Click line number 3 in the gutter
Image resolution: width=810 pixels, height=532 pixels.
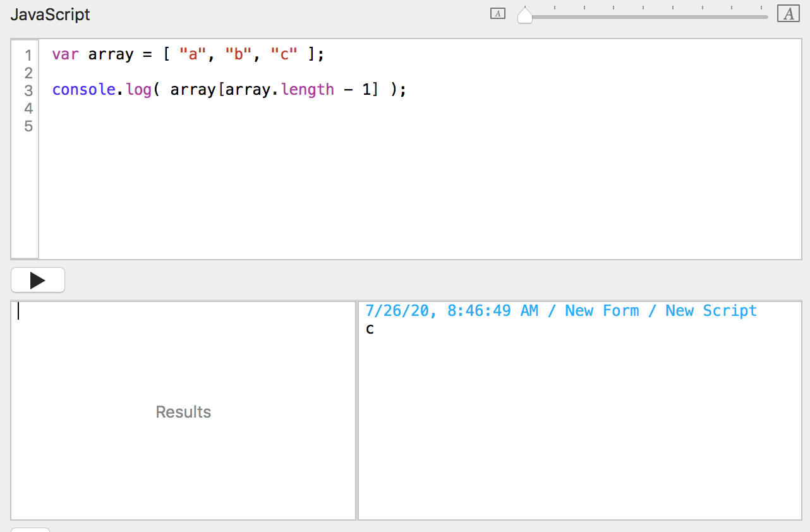tap(28, 90)
